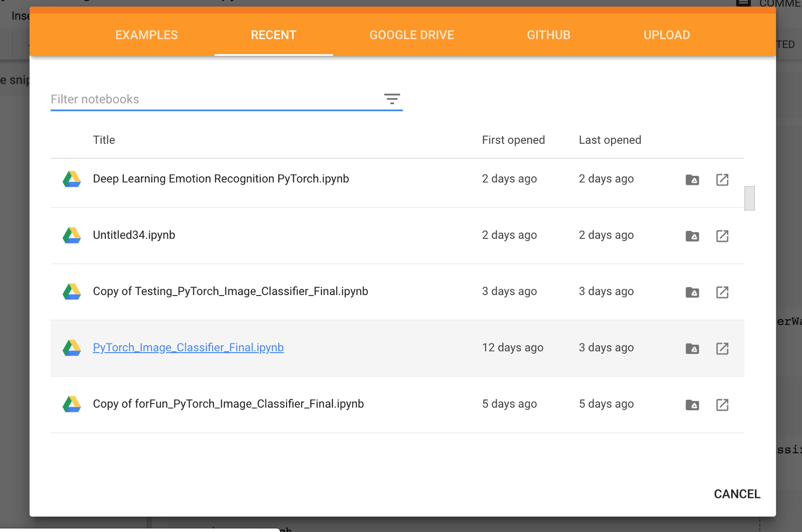Locate Copy of Testing_PyTorch notebook in Drive
Image resolution: width=802 pixels, height=532 pixels.
pos(692,293)
